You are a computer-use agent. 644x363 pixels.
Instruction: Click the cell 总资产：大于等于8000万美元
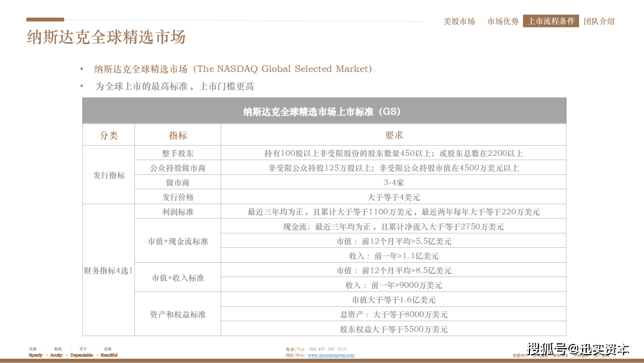pos(394,315)
